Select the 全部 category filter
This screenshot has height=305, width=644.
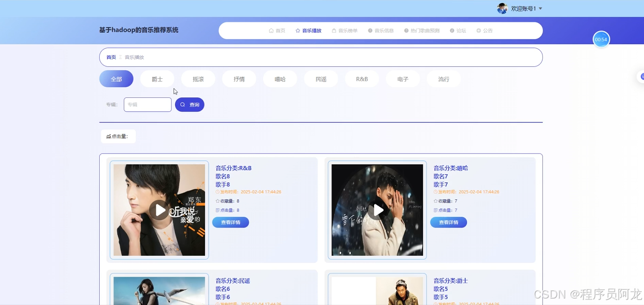pos(116,79)
